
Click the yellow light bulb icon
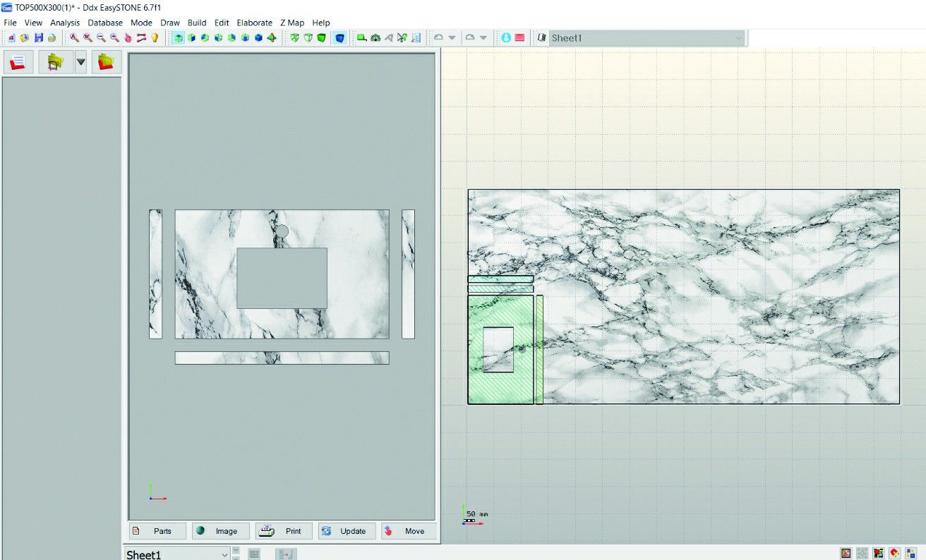coord(155,38)
